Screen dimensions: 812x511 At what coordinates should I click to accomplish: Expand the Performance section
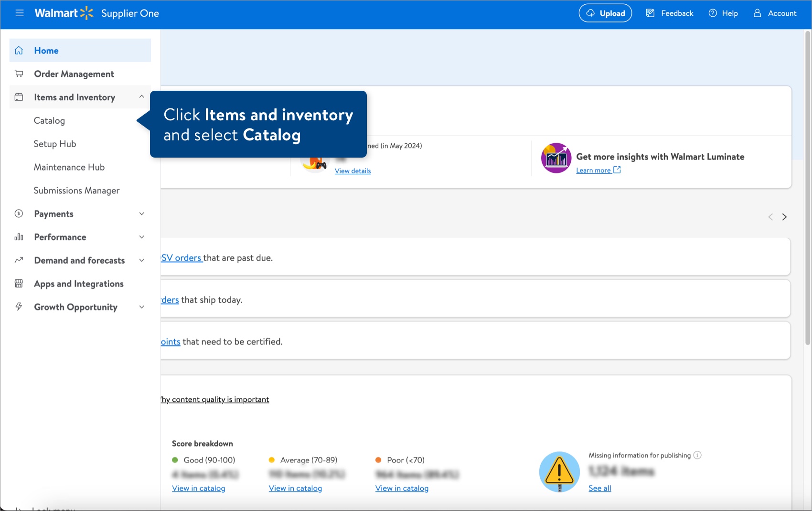[x=141, y=237]
